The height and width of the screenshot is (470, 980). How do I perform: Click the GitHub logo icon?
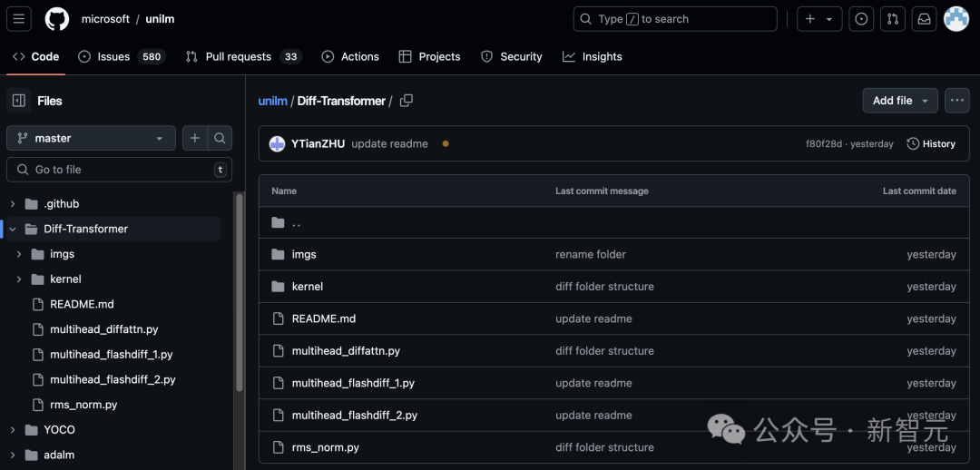coord(57,19)
